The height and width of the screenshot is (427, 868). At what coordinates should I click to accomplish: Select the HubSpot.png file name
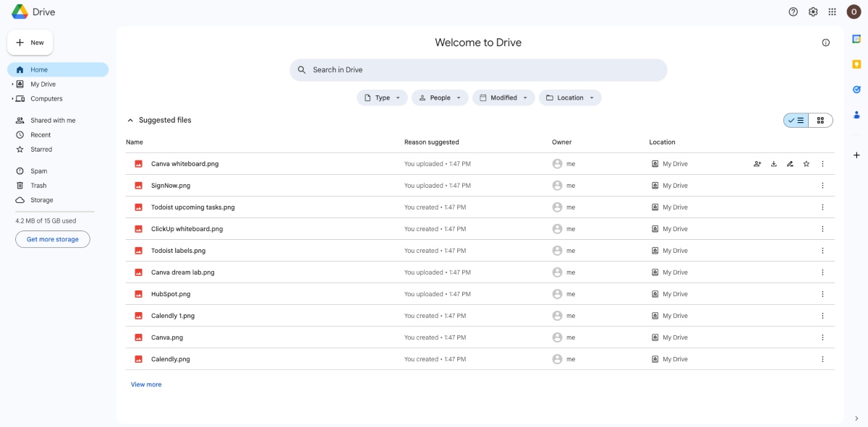click(171, 294)
